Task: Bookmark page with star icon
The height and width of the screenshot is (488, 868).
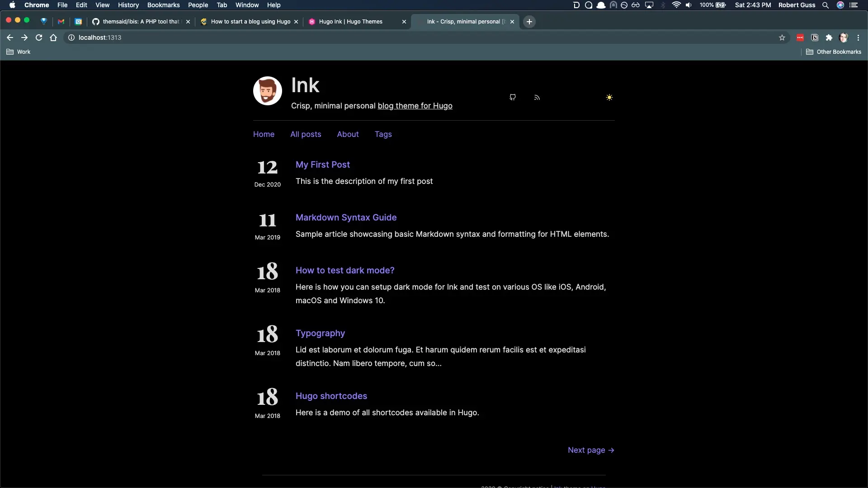Action: [x=782, y=38]
